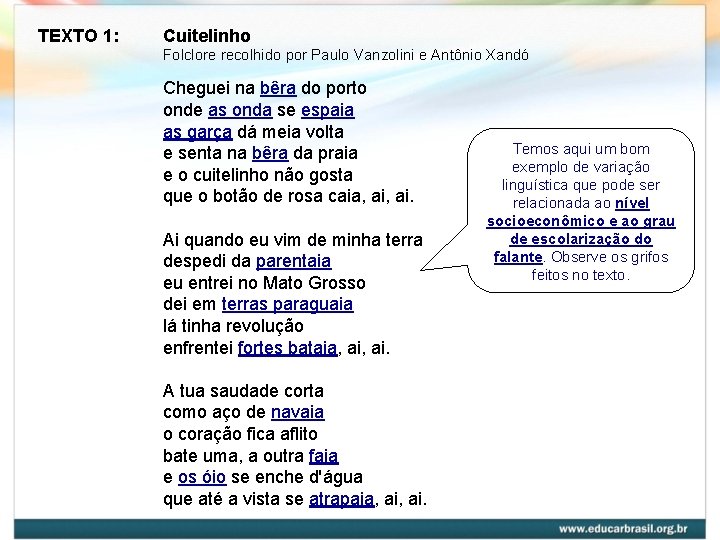Click the 'TEXTO 1:' heading
720x540 pixels.
tap(79, 36)
